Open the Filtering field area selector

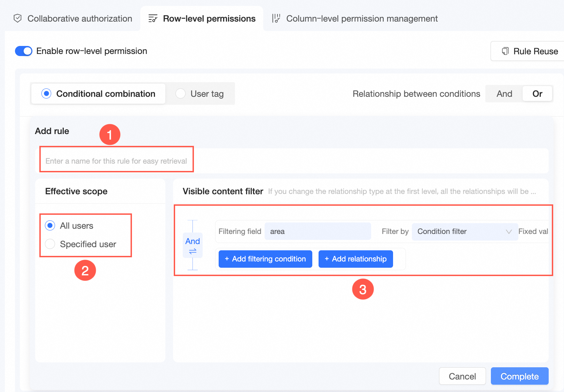318,232
